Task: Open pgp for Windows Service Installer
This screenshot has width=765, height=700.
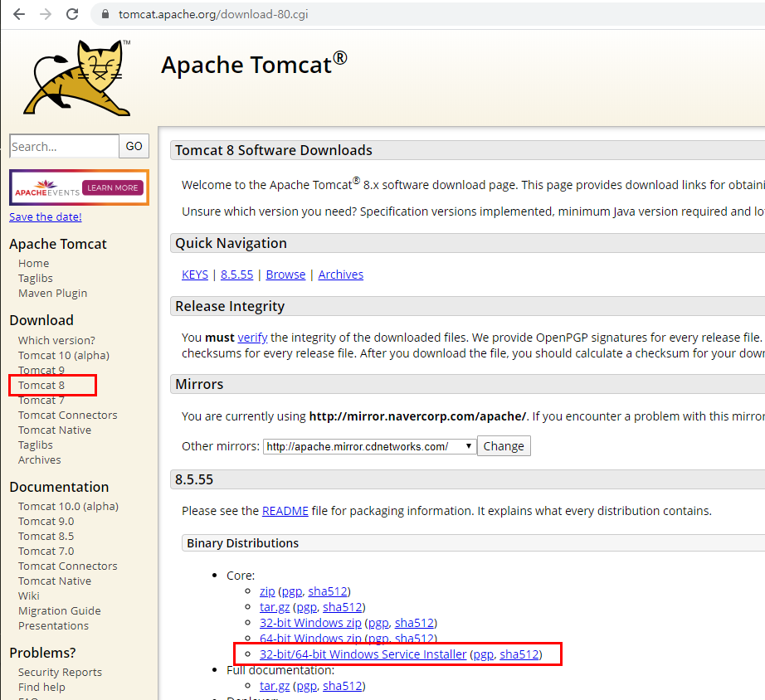Action: (484, 654)
